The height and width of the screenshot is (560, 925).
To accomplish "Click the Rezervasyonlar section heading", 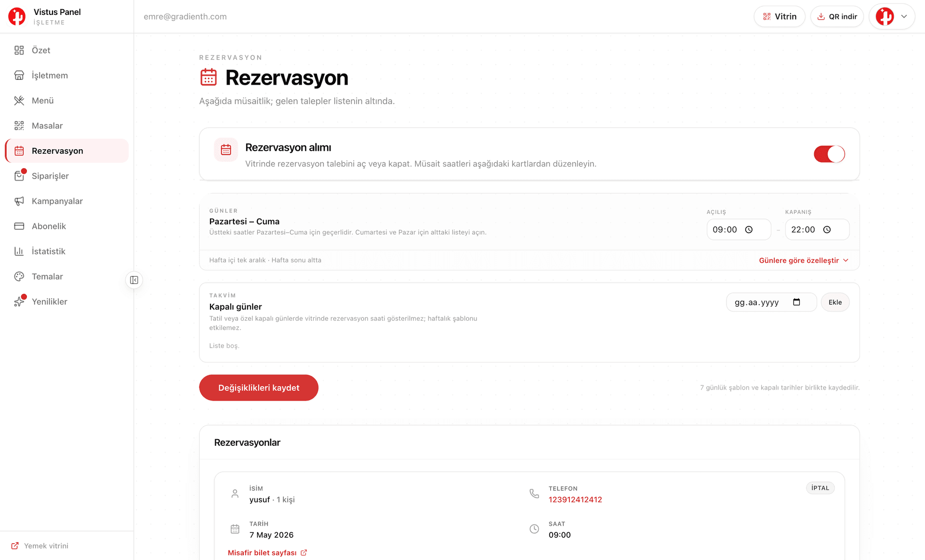I will (247, 443).
